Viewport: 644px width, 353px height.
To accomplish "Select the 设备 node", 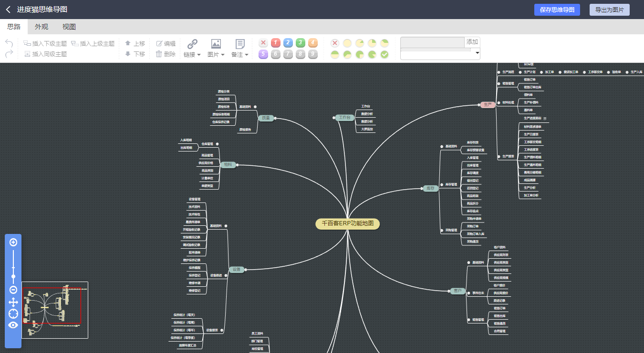I will (x=237, y=269).
